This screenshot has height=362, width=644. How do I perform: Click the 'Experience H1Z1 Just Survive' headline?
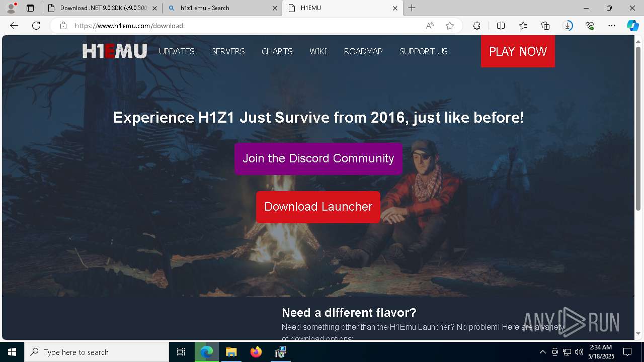point(318,118)
